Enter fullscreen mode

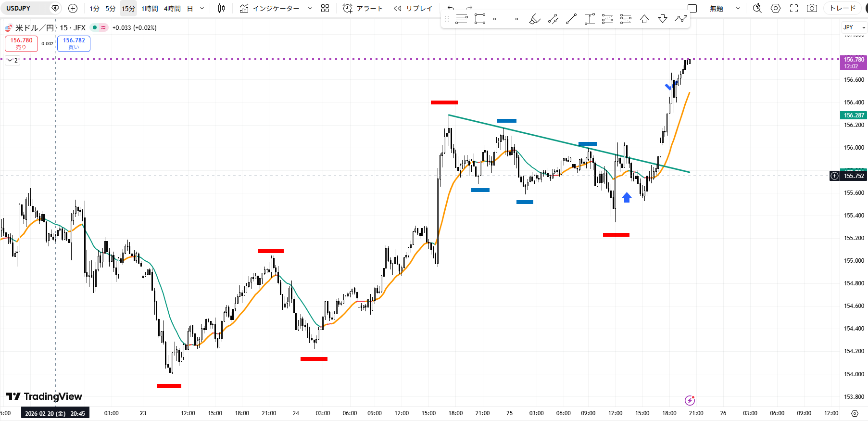(794, 8)
